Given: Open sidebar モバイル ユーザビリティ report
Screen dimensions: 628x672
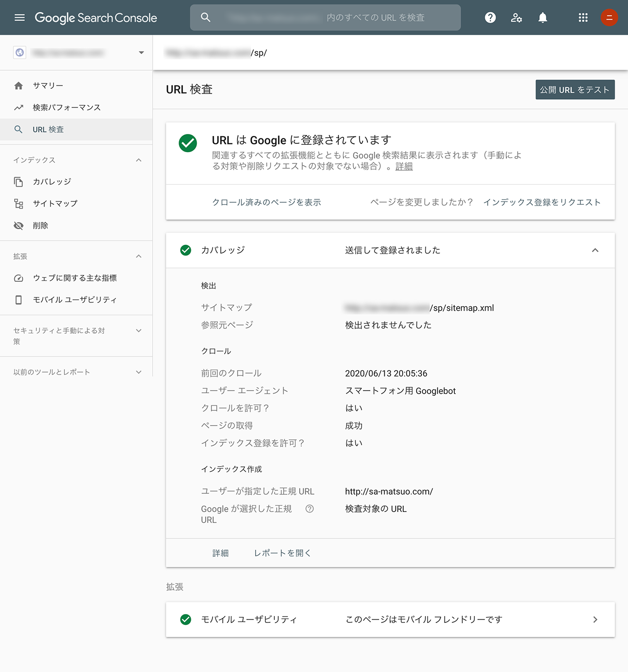Looking at the screenshot, I should tap(76, 300).
